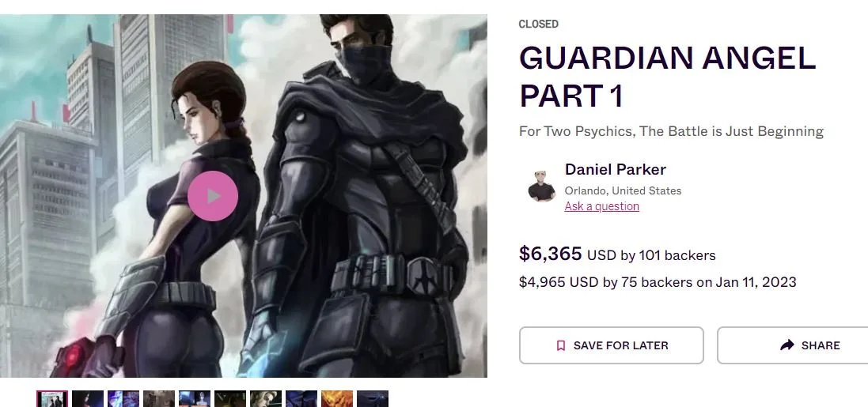Screen dimensions: 868x407
Task: Select the eighth dark blue gallery thumbnail
Action: coord(301,399)
